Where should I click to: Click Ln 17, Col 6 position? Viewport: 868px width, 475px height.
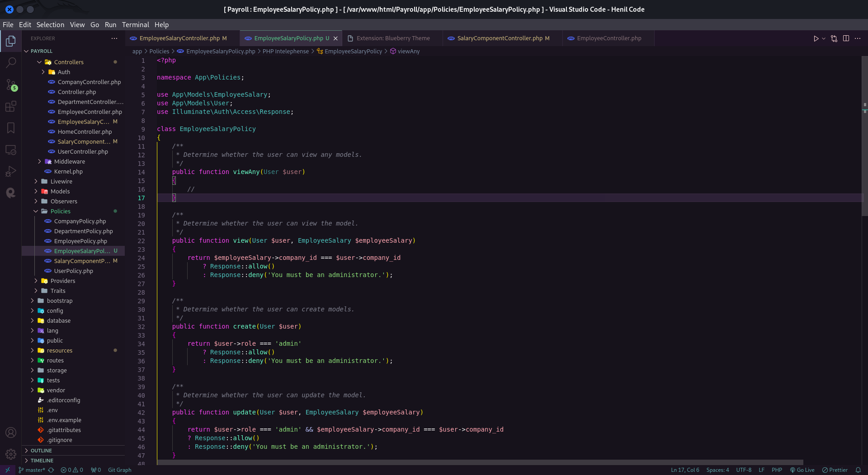(x=685, y=470)
